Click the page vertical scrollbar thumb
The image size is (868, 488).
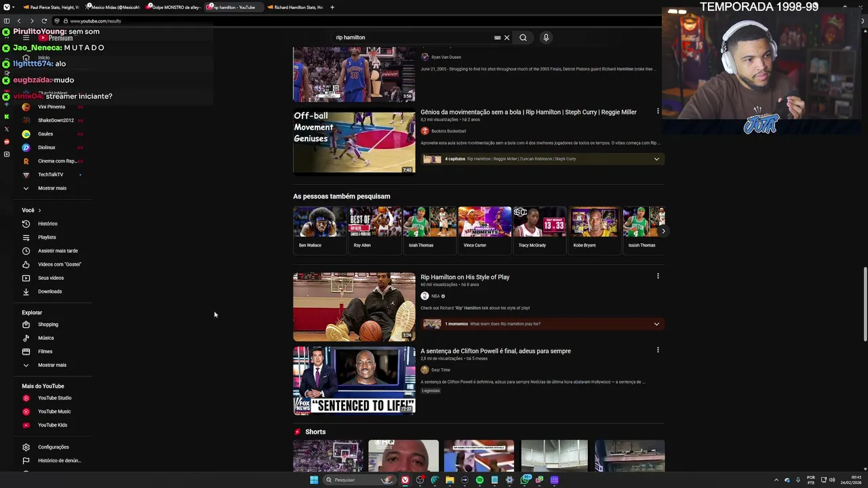tap(865, 305)
